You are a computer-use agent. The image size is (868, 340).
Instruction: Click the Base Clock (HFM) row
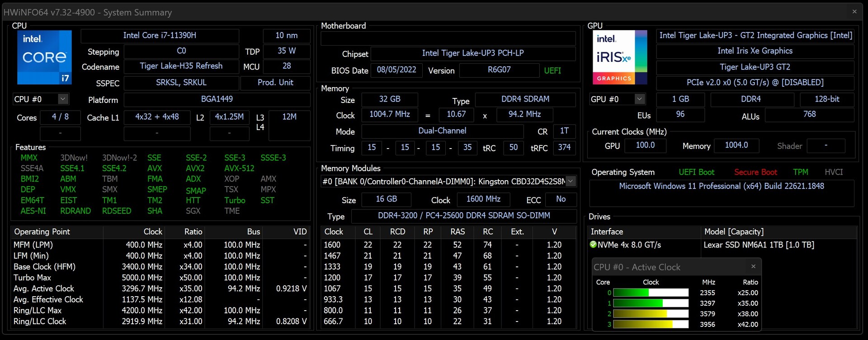tap(160, 267)
